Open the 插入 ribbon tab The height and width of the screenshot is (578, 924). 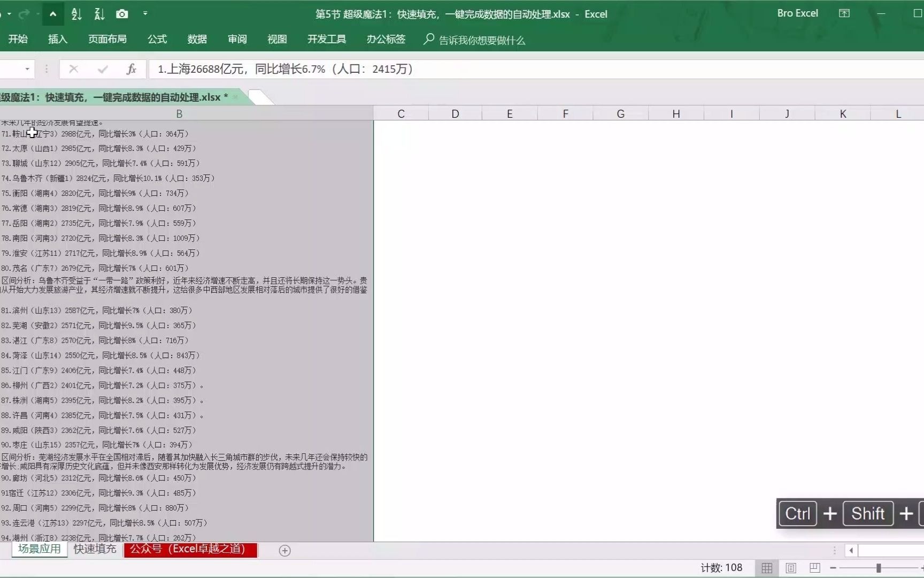58,39
